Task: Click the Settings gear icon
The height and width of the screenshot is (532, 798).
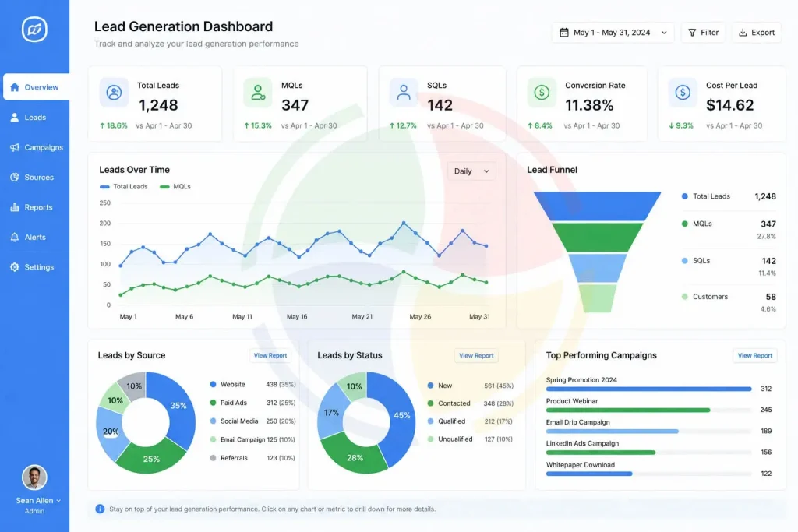Action: [15, 267]
